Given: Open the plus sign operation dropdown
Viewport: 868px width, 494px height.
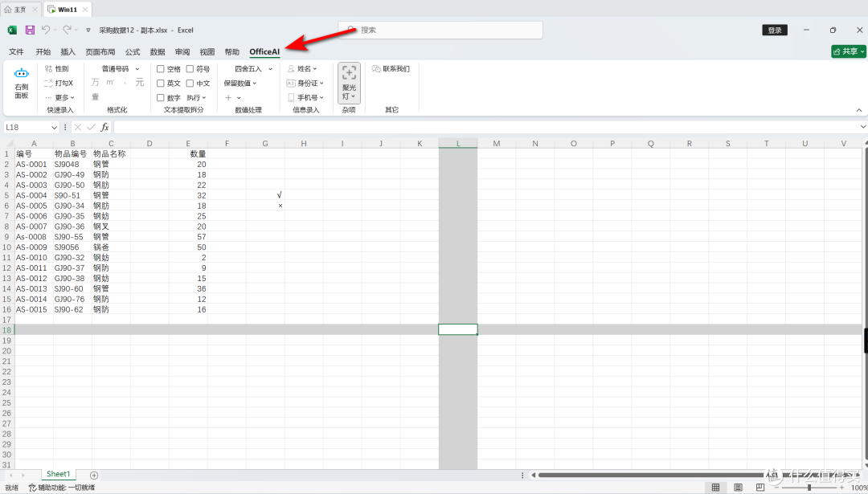Looking at the screenshot, I should [x=233, y=98].
